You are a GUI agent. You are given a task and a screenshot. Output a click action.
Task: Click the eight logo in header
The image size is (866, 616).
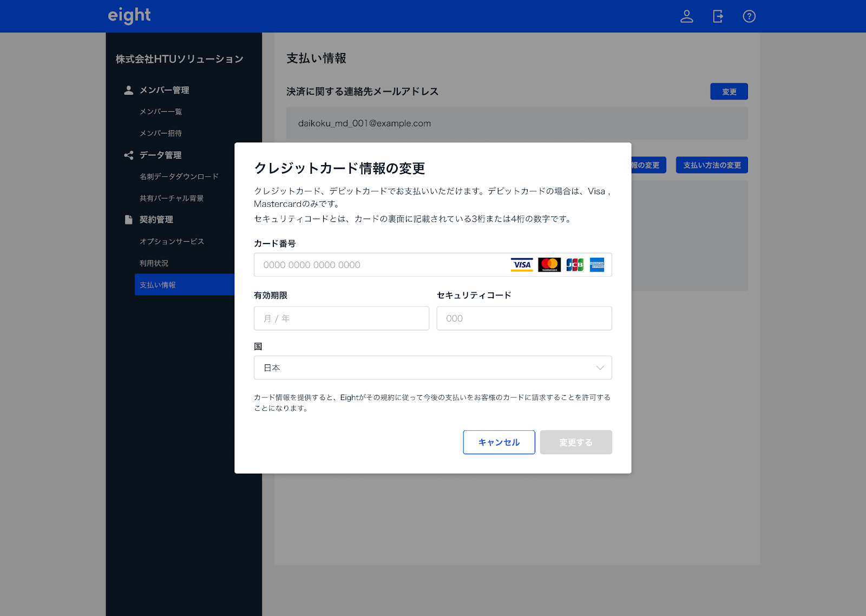click(x=129, y=16)
